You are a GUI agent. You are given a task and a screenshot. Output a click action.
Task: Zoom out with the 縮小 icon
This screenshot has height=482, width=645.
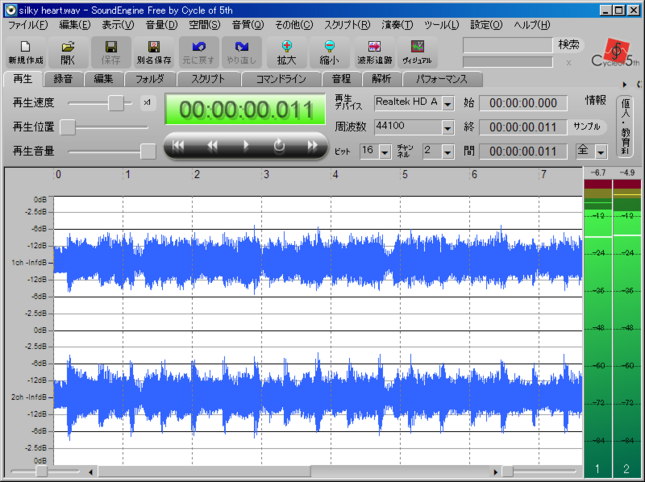point(329,52)
